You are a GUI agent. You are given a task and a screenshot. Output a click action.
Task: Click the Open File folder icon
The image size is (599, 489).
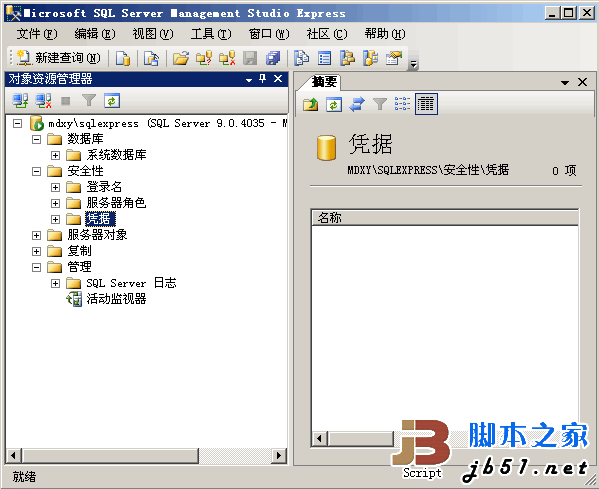181,58
